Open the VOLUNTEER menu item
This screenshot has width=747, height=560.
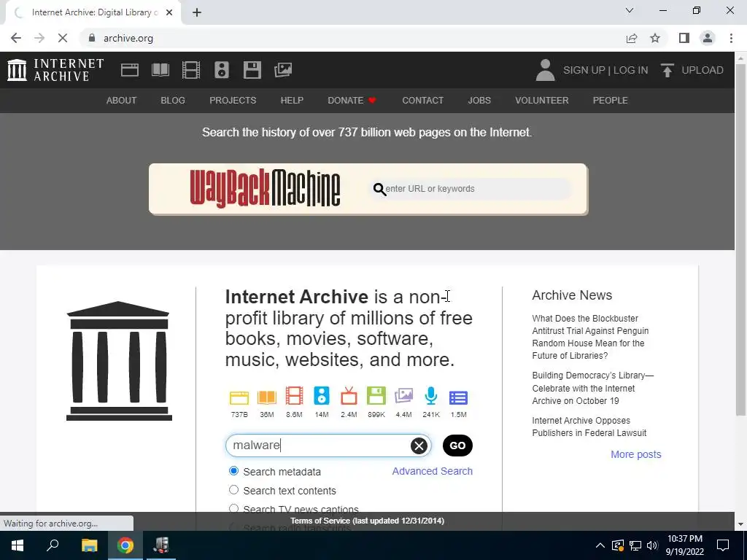pyautogui.click(x=542, y=101)
